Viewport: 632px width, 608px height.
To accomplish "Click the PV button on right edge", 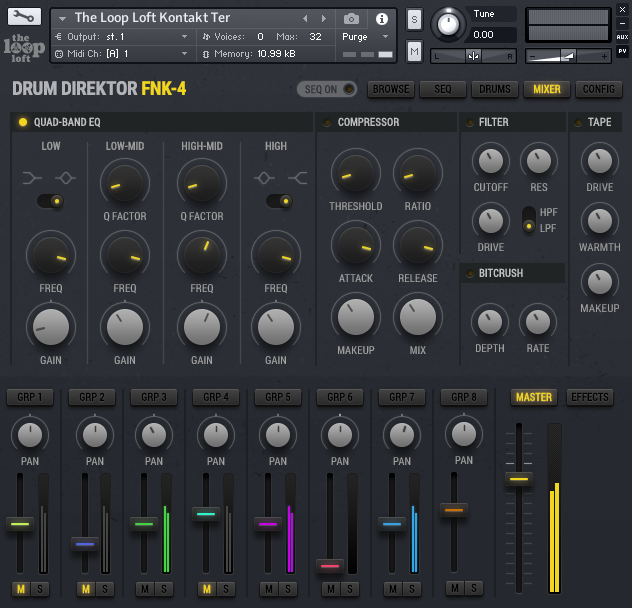I will point(622,50).
